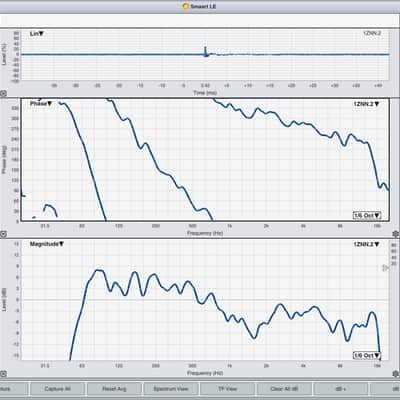
Task: Collapse the impulse response pane toggle
Action: coord(3,94)
